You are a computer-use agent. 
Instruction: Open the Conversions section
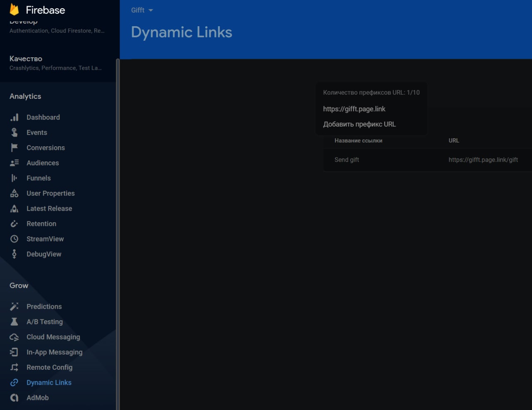point(46,148)
